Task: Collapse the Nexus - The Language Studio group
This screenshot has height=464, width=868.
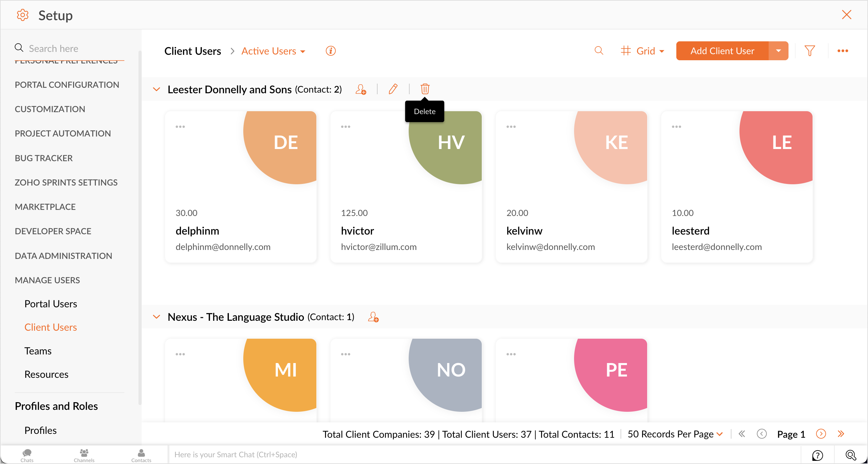Action: pyautogui.click(x=156, y=317)
